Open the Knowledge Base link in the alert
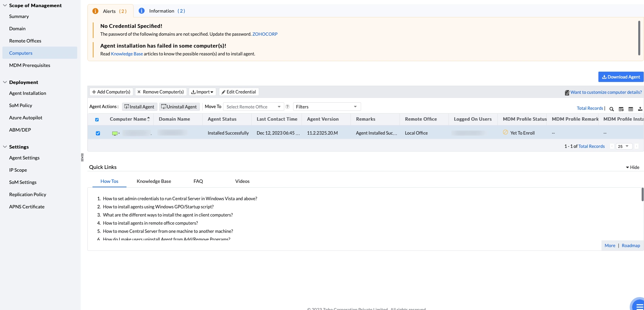The height and width of the screenshot is (310, 644). 127,54
